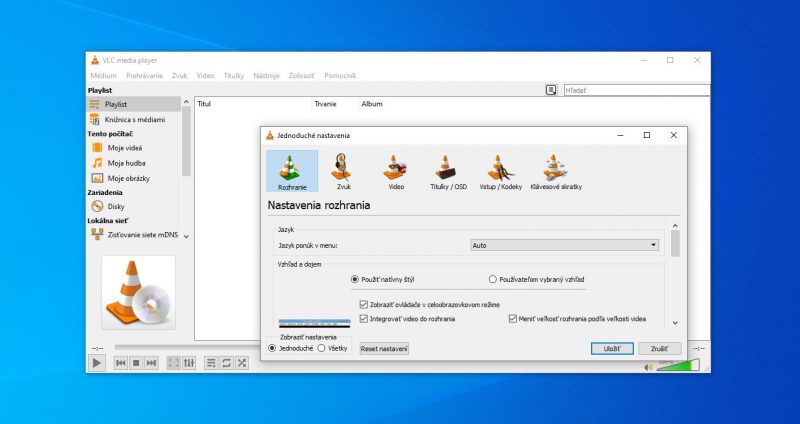This screenshot has width=800, height=424.
Task: Select the Titulky / OSD settings icon
Action: point(448,171)
